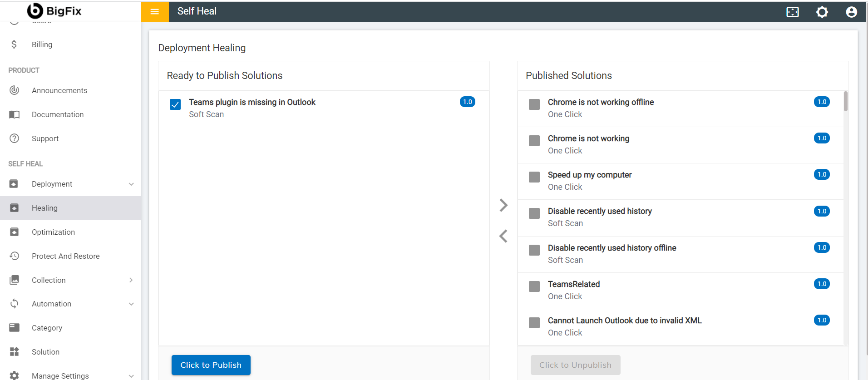Click version badge for Chrome is not working offline
The image size is (868, 380).
pos(822,102)
